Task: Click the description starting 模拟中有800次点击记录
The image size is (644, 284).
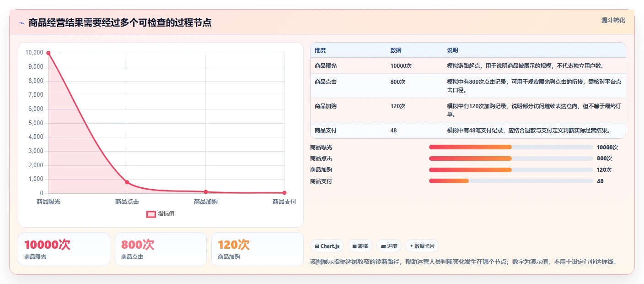Action: point(534,86)
